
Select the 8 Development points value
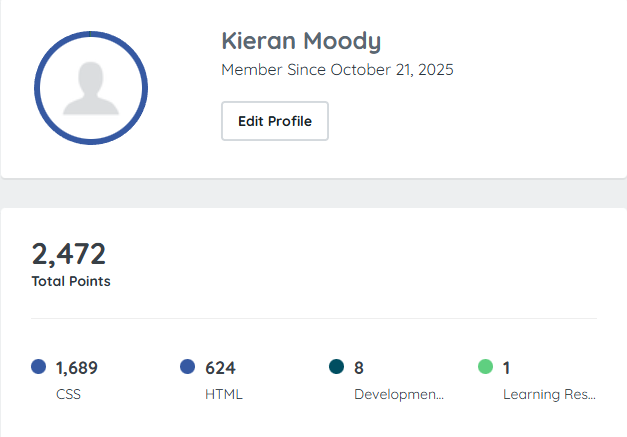click(359, 368)
